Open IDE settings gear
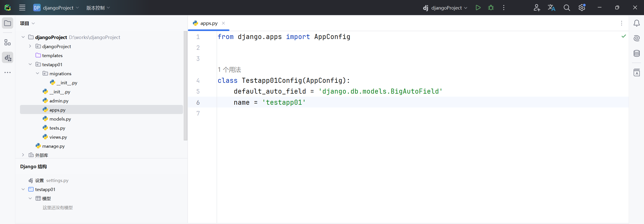644x224 pixels. click(582, 8)
